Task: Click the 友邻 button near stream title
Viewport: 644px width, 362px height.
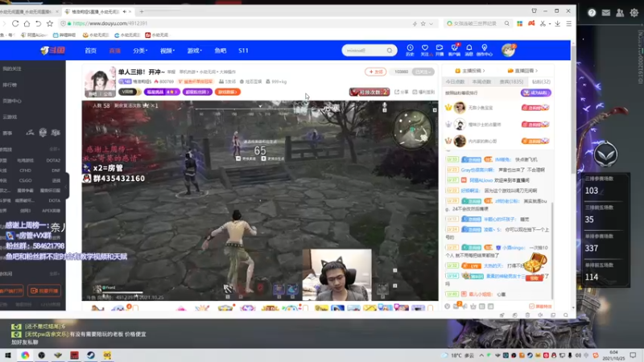Action: click(375, 72)
